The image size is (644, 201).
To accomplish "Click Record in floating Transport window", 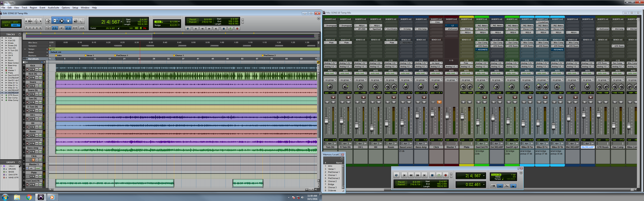I will [445, 175].
